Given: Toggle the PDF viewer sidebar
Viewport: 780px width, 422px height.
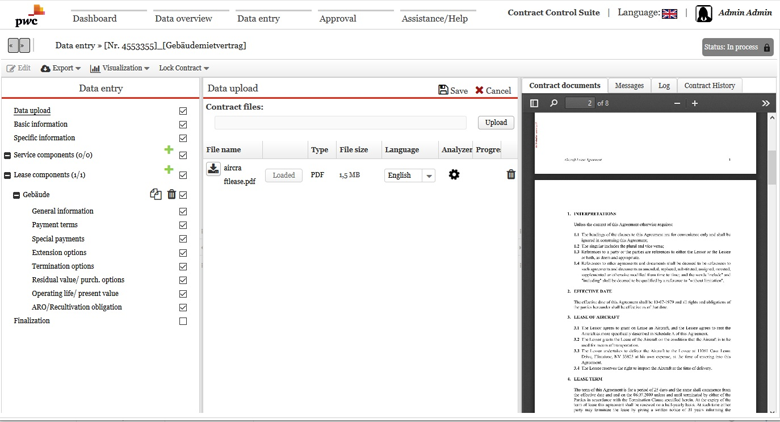Looking at the screenshot, I should 534,103.
